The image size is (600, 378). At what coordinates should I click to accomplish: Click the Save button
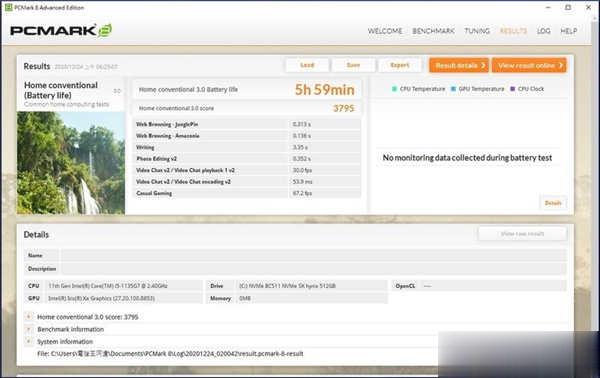coord(353,65)
